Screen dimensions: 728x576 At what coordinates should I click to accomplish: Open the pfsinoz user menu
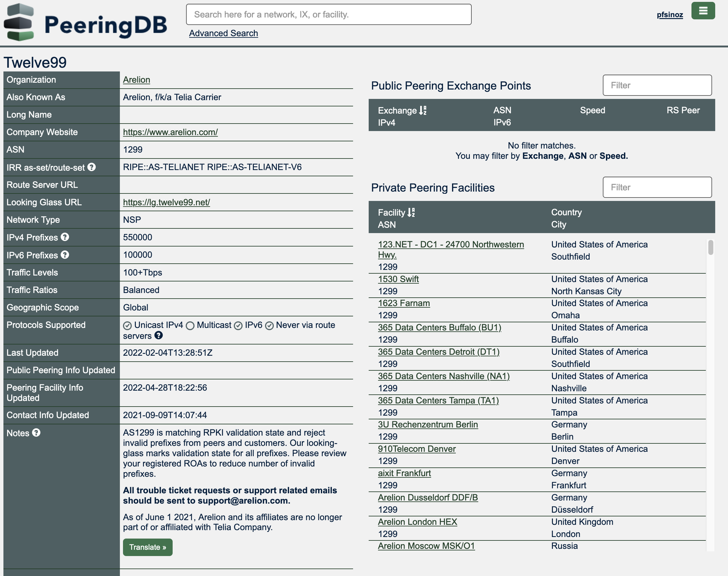click(x=669, y=14)
